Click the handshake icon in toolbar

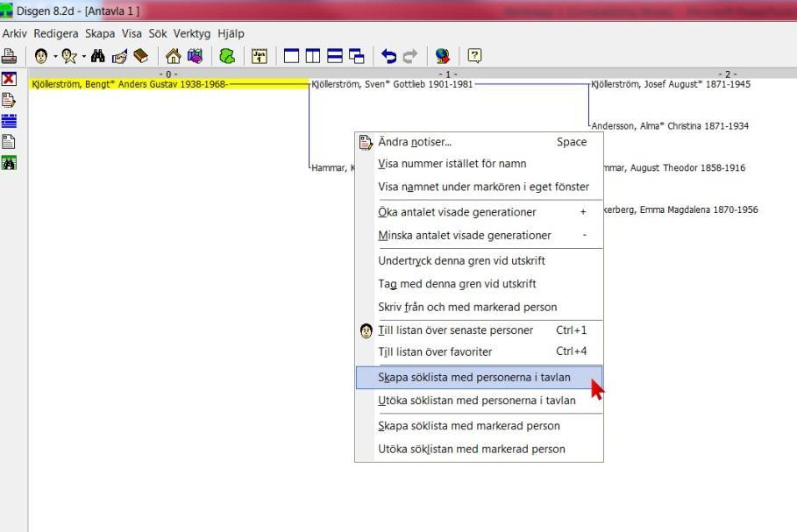pyautogui.click(x=119, y=56)
